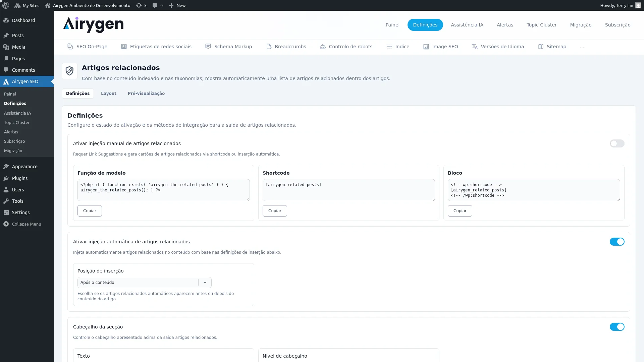The image size is (644, 362).
Task: Open the Topic Cluster top navigation tab
Action: point(541,25)
